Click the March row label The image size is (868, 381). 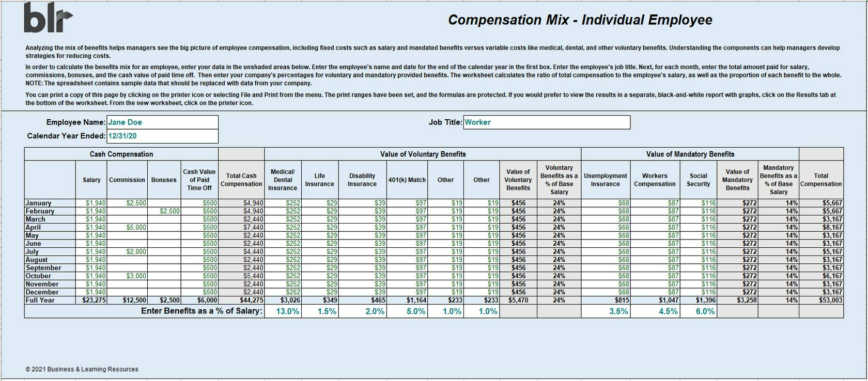click(x=50, y=219)
